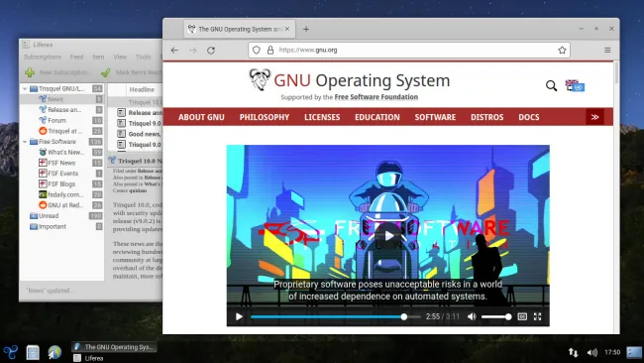Viewport: 644px width, 363px height.
Task: Bookmark this page with the star icon
Action: point(562,51)
